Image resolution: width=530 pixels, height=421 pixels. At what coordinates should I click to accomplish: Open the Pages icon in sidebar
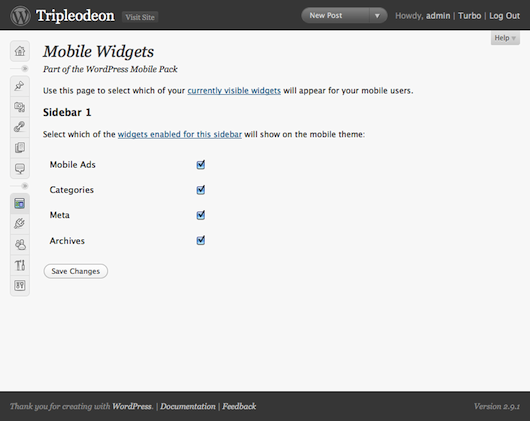click(x=20, y=148)
